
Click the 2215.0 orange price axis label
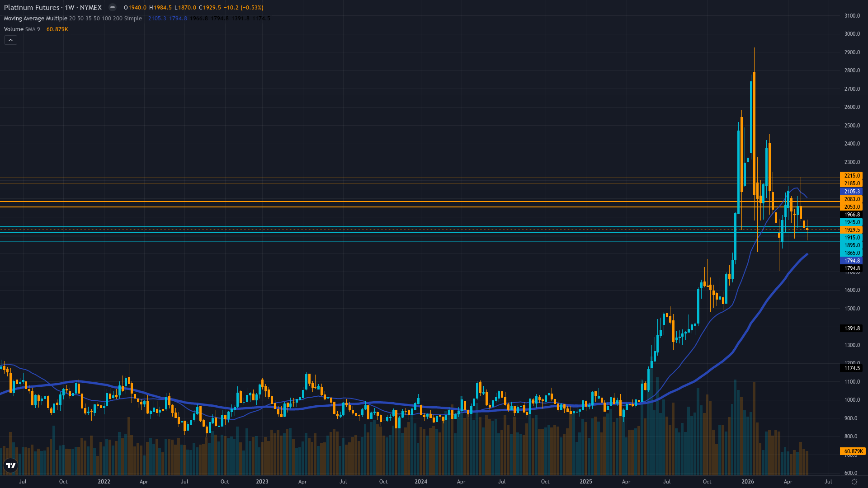tap(851, 176)
